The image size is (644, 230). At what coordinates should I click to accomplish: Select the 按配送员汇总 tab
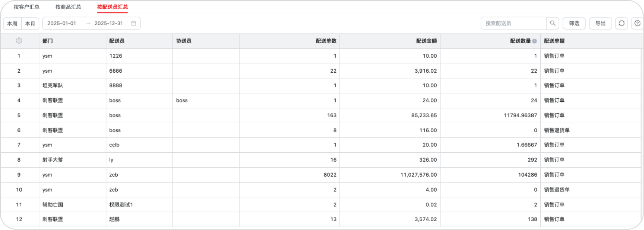(112, 7)
